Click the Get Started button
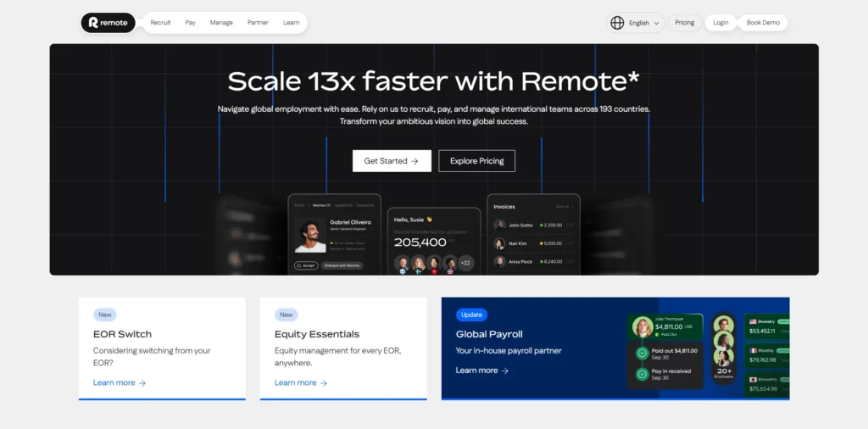This screenshot has width=868, height=429. [392, 161]
